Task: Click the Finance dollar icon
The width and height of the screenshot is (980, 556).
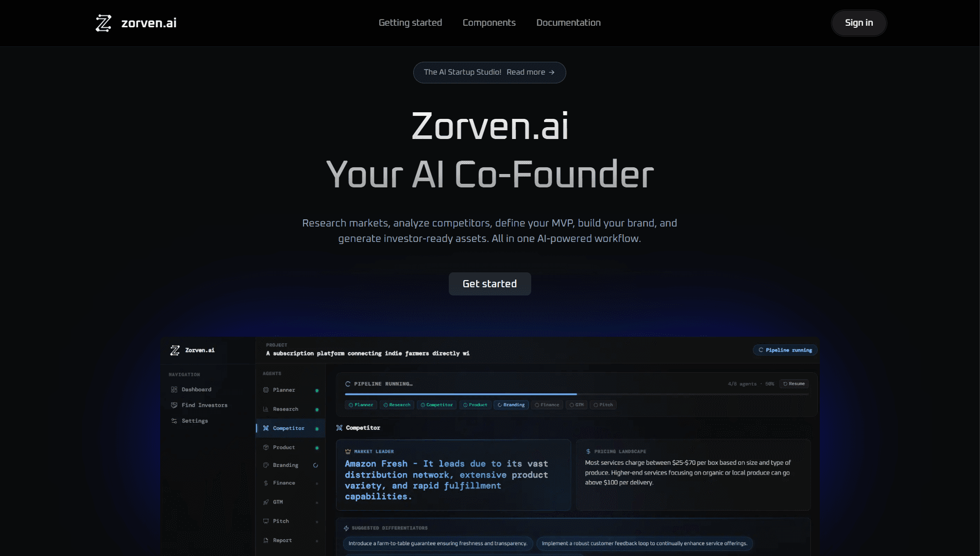Action: point(266,483)
